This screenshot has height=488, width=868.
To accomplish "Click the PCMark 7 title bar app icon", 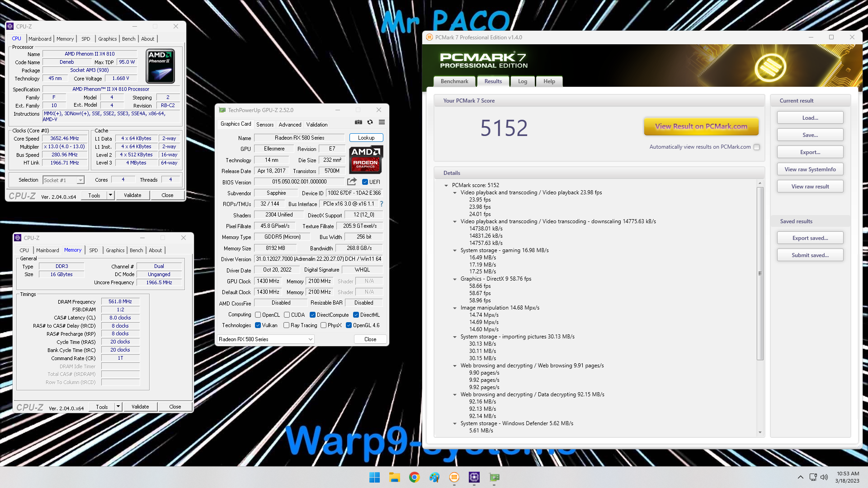I will pos(429,38).
